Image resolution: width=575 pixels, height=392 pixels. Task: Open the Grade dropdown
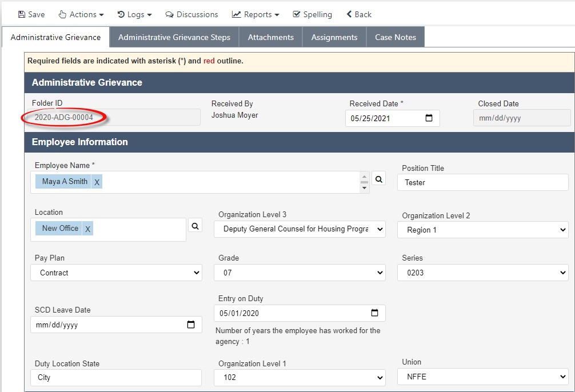coord(300,273)
